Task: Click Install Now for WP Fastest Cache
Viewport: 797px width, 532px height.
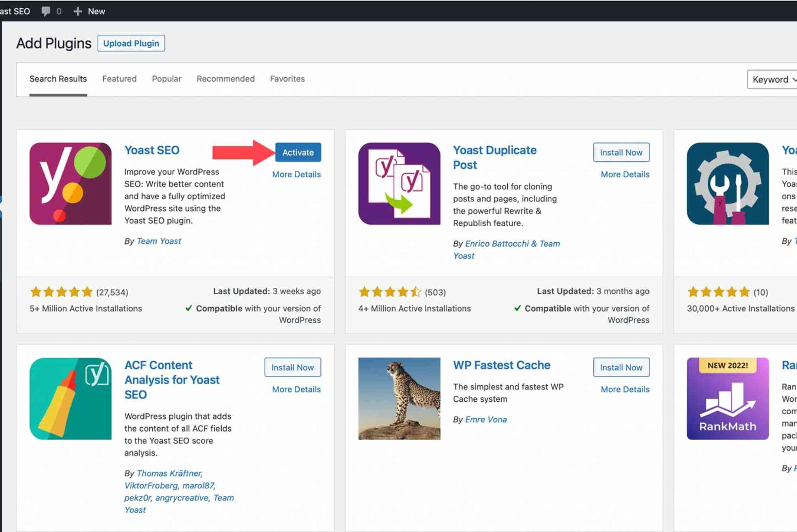Action: point(621,367)
